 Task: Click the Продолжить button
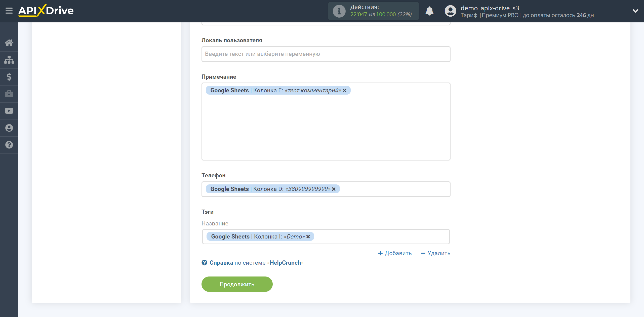(x=237, y=284)
